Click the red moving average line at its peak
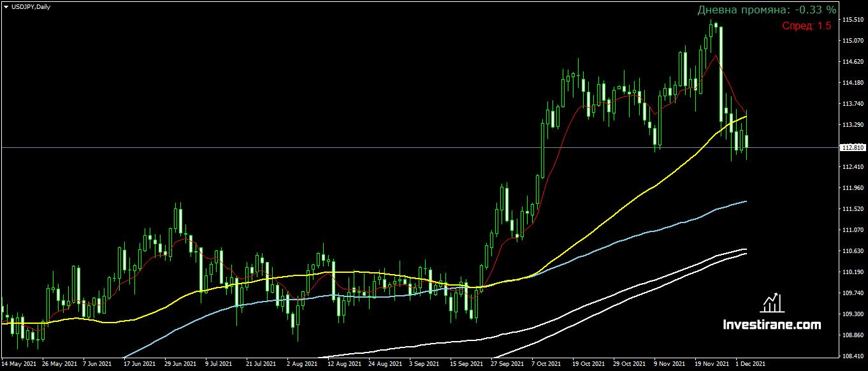The width and height of the screenshot is (868, 371). pyautogui.click(x=716, y=56)
